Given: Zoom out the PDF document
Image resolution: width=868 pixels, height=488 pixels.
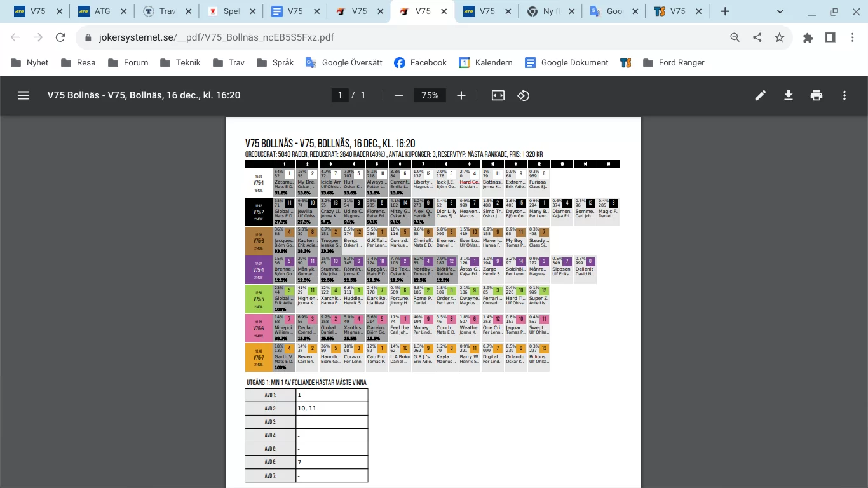Looking at the screenshot, I should coord(399,95).
